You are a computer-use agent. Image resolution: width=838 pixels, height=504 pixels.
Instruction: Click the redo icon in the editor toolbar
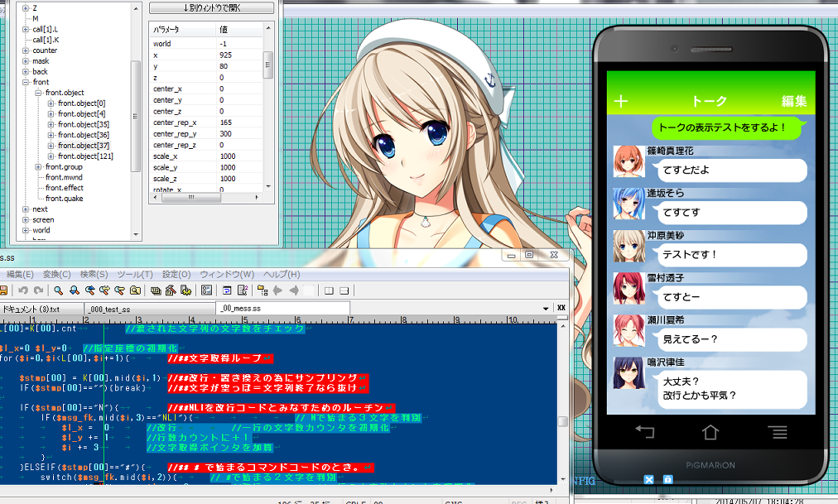pos(37,290)
